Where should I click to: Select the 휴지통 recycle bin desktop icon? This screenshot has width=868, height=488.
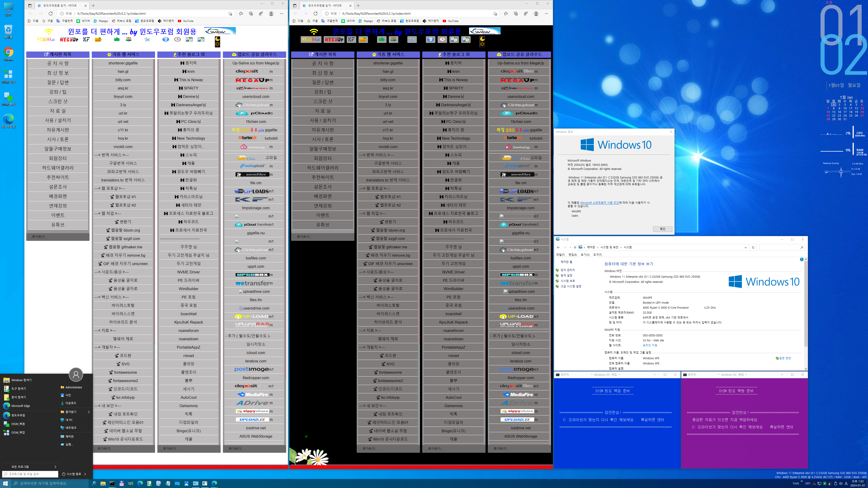tap(8, 32)
